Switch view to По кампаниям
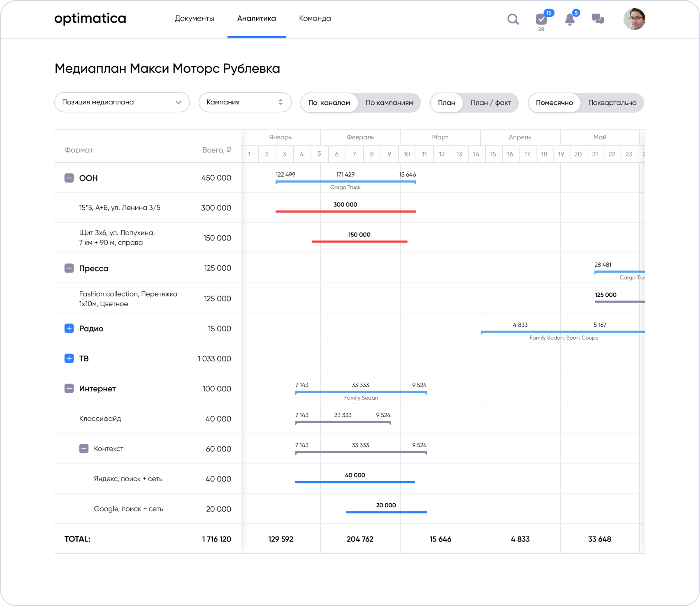Screen dimensions: 700x606 389,103
